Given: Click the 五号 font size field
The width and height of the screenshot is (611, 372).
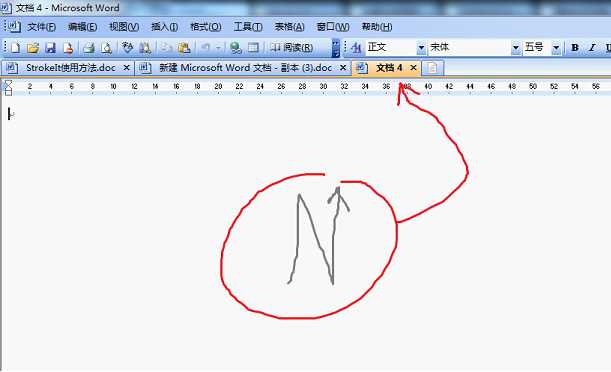Looking at the screenshot, I should tap(537, 48).
